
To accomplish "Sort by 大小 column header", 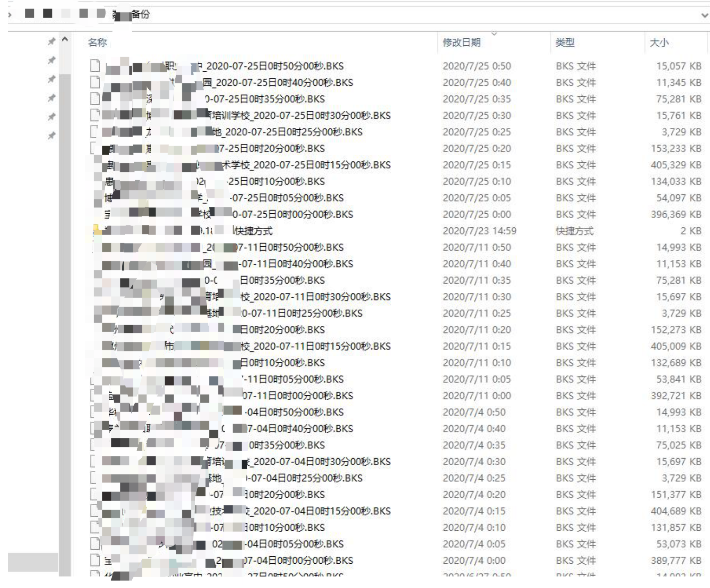I will pyautogui.click(x=659, y=42).
